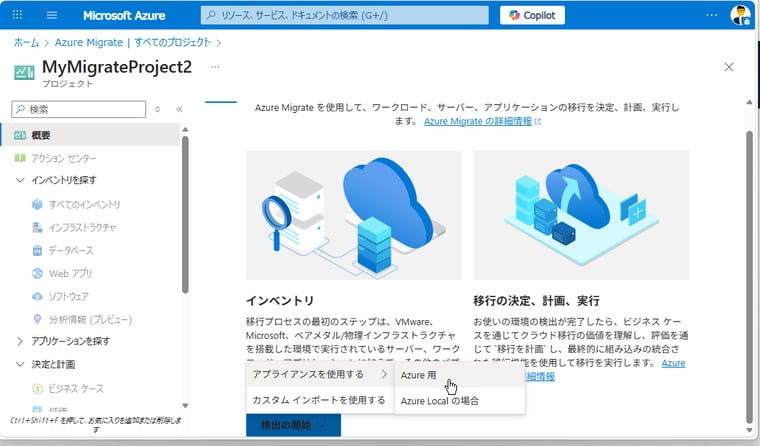Select Azure 用 submenu option

[x=459, y=375]
